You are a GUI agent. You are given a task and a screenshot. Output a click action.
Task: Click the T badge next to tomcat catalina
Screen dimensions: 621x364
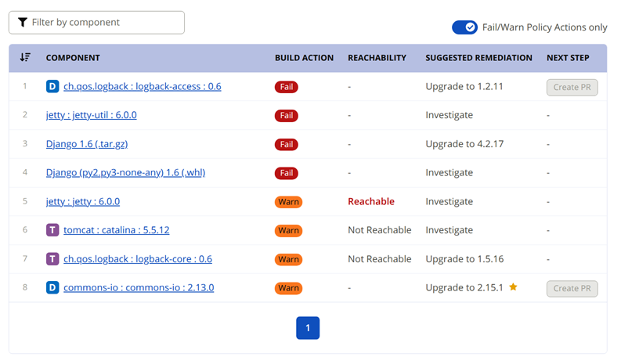point(52,230)
